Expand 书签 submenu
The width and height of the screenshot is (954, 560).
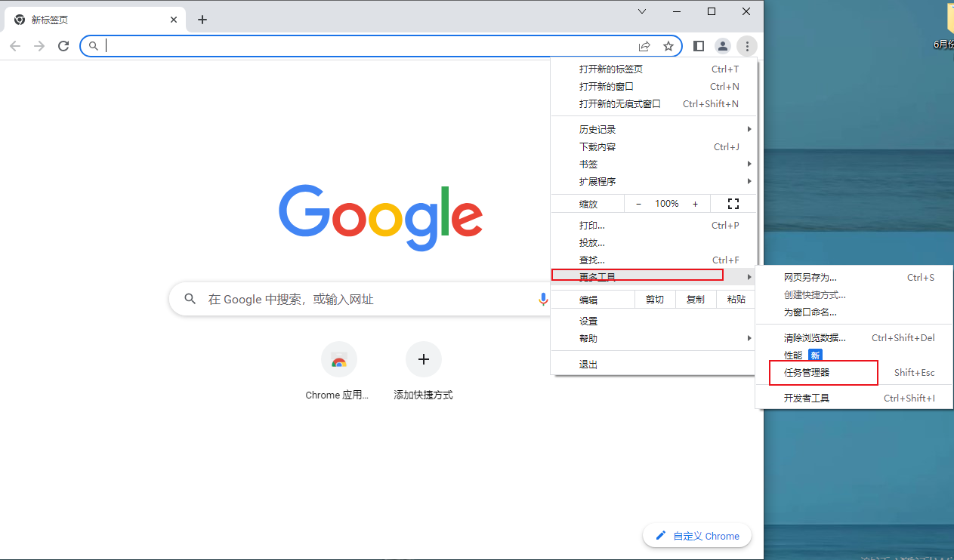point(653,164)
